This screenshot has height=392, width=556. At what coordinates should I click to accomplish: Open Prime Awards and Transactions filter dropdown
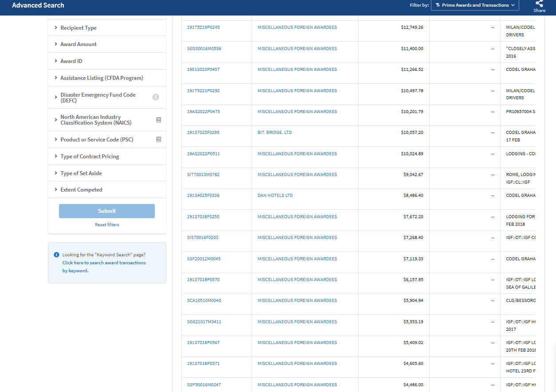pyautogui.click(x=475, y=5)
